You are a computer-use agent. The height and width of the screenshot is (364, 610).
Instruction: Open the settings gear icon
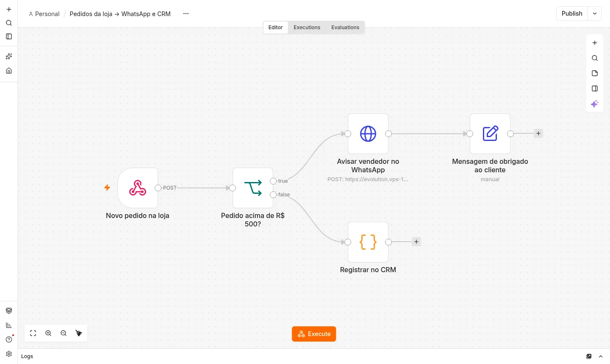9,354
